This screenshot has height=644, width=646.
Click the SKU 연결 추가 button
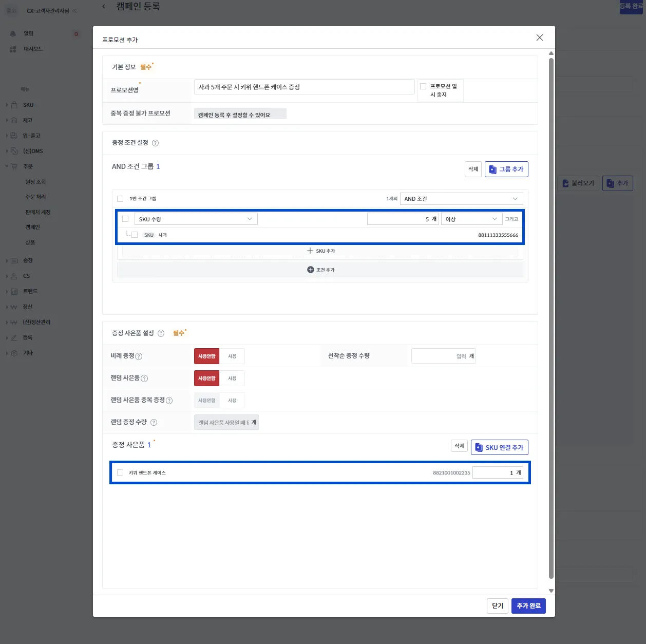499,447
